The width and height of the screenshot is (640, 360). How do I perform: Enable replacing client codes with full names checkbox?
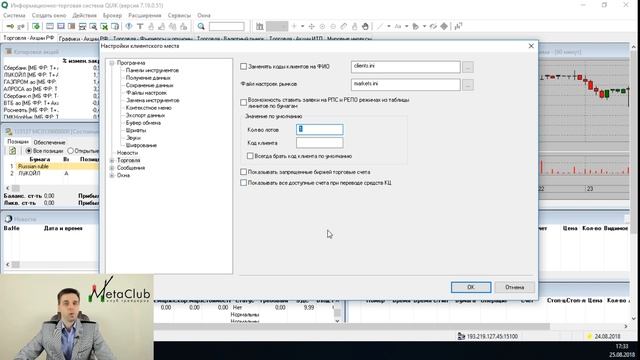click(244, 66)
